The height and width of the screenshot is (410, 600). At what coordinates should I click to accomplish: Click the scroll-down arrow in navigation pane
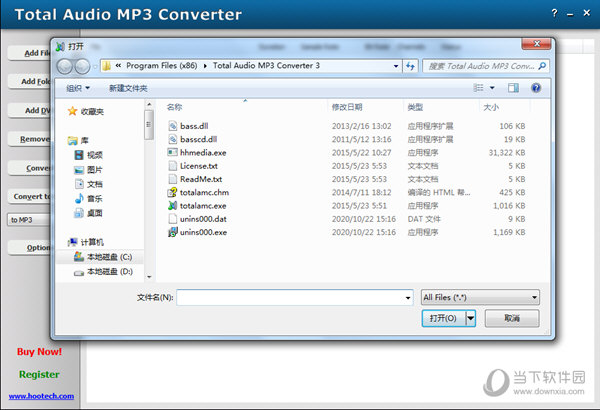[149, 276]
